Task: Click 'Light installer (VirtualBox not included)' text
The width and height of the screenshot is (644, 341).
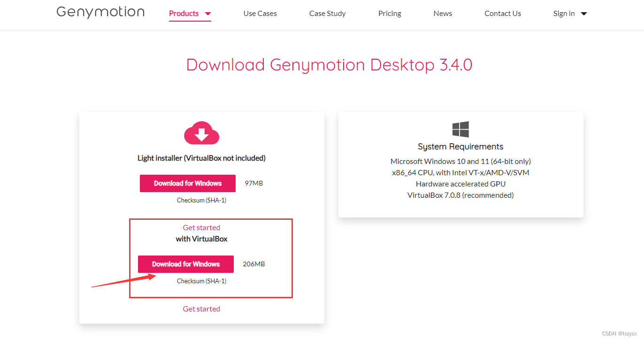Action: [x=202, y=158]
